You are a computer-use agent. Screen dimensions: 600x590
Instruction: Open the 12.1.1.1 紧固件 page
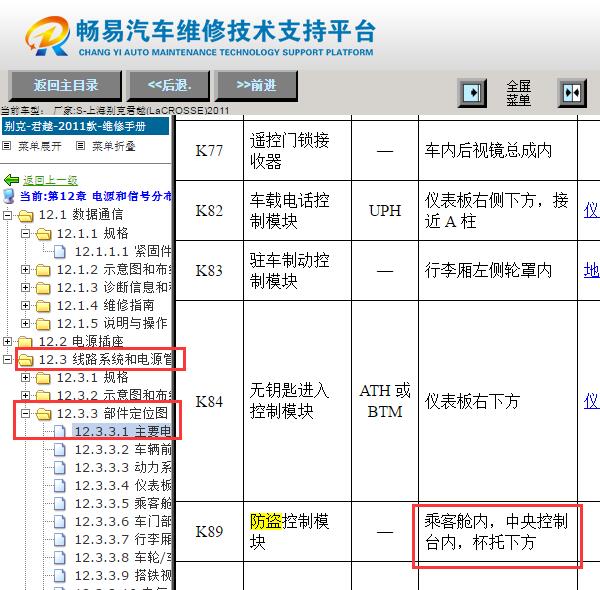click(x=123, y=252)
